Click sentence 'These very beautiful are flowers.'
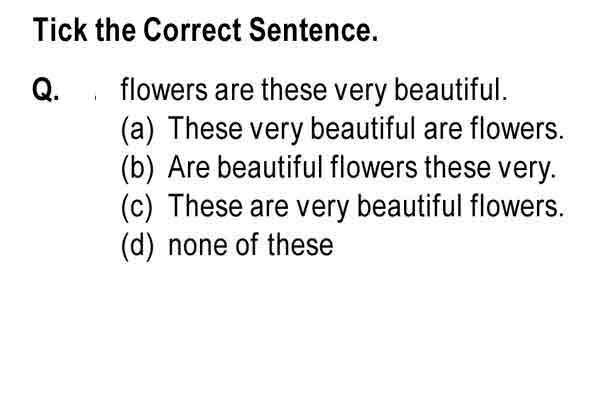Image resolution: width=600 pixels, height=400 pixels. point(366,129)
